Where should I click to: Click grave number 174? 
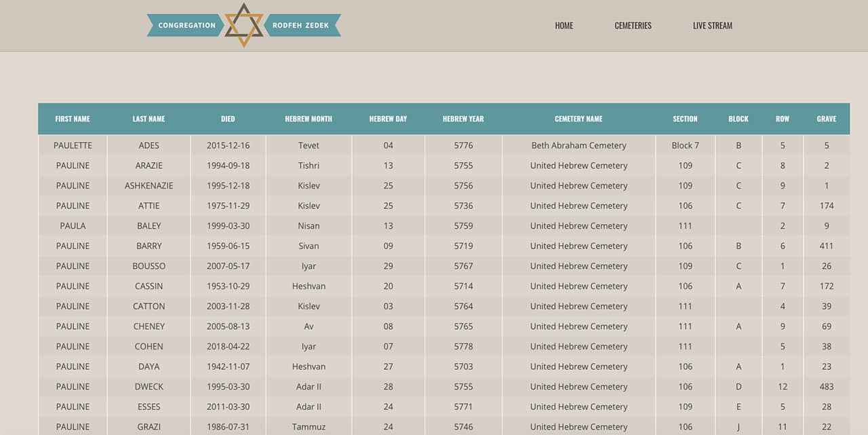pyautogui.click(x=826, y=206)
